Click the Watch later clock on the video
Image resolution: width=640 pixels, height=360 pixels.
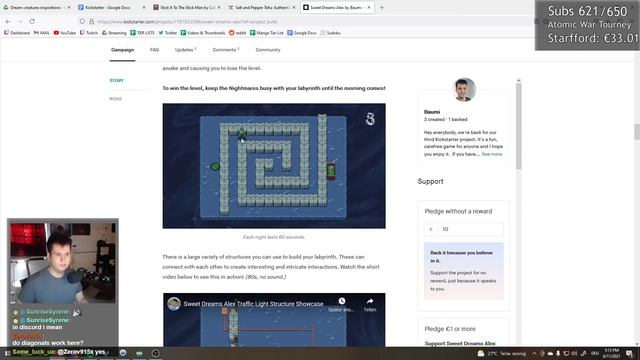click(x=342, y=301)
